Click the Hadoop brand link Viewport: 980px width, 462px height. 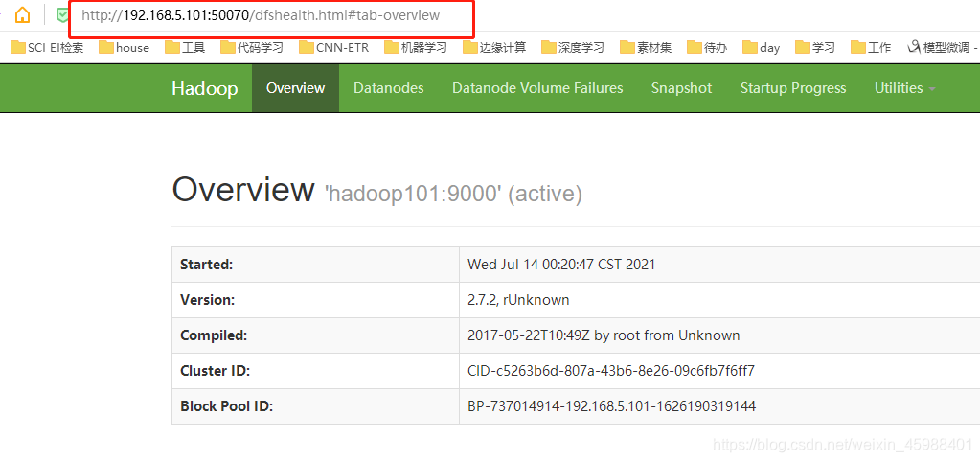tap(205, 88)
